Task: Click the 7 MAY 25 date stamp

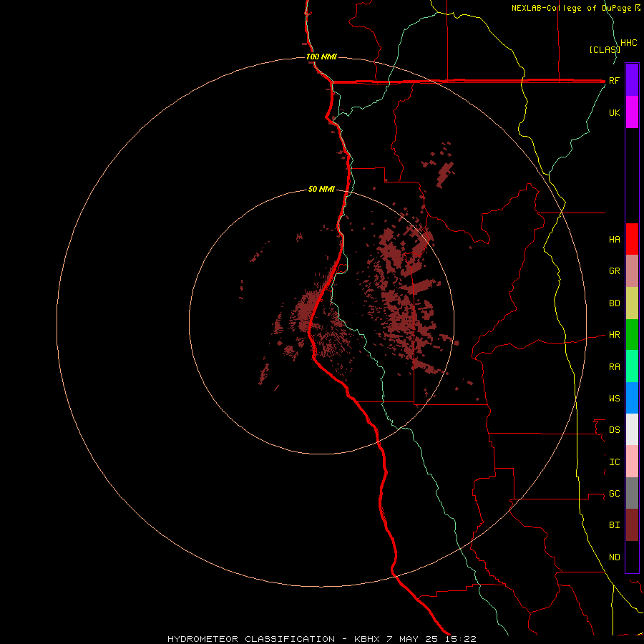Action: pyautogui.click(x=412, y=639)
